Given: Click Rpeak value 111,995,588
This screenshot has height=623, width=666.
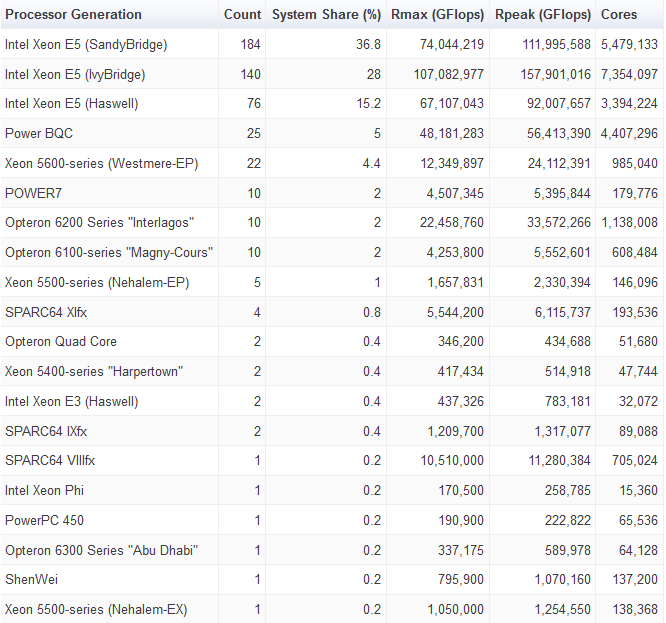Looking at the screenshot, I should point(557,45).
